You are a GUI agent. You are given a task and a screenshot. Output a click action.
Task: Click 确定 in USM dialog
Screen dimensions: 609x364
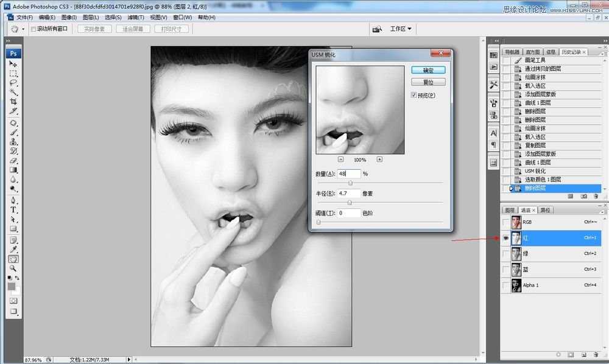point(428,70)
